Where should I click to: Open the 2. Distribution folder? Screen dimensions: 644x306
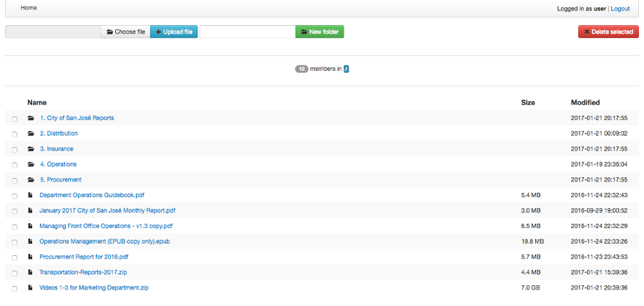pyautogui.click(x=59, y=134)
